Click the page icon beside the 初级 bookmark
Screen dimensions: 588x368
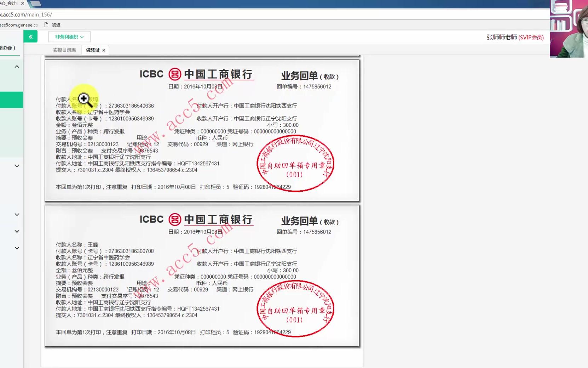(x=46, y=24)
